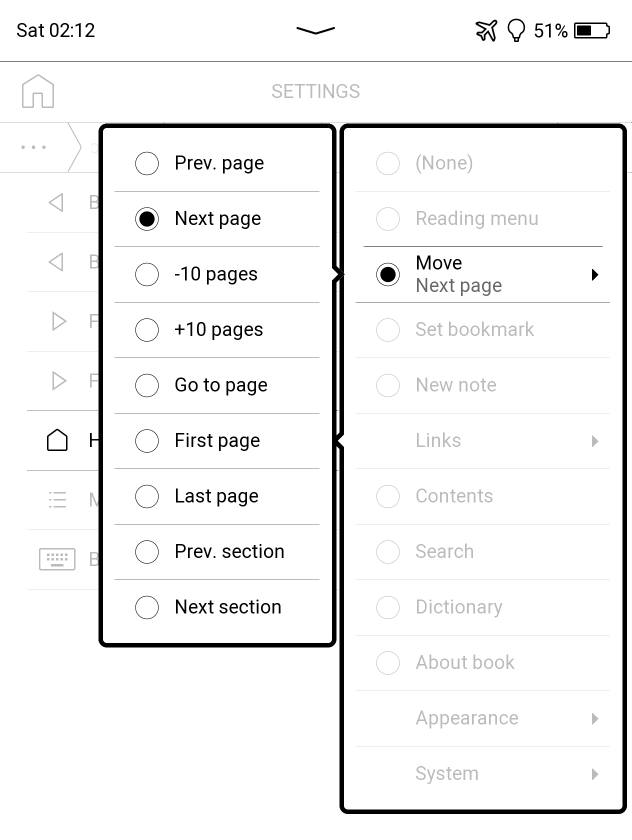Tap the menu list icon in sidebar
The image size is (632, 840).
[57, 499]
